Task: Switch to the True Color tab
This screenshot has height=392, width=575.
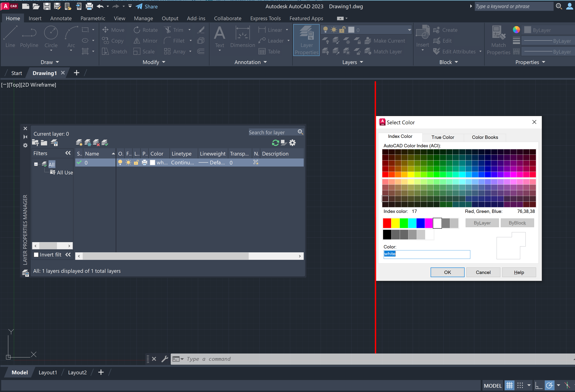Action: 443,137
